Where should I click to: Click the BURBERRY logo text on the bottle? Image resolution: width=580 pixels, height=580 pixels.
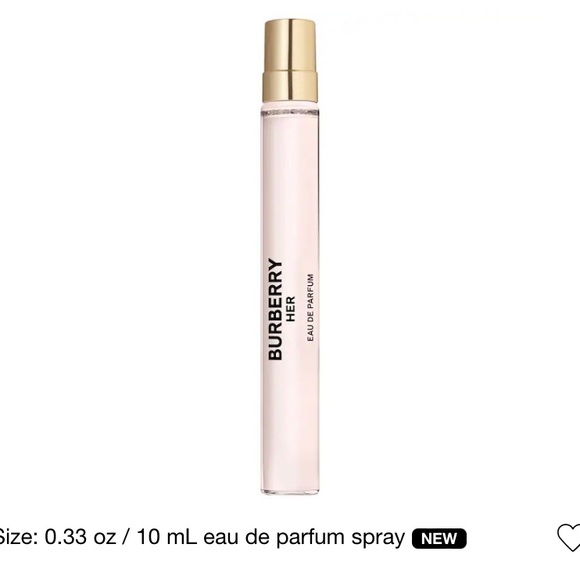point(276,310)
